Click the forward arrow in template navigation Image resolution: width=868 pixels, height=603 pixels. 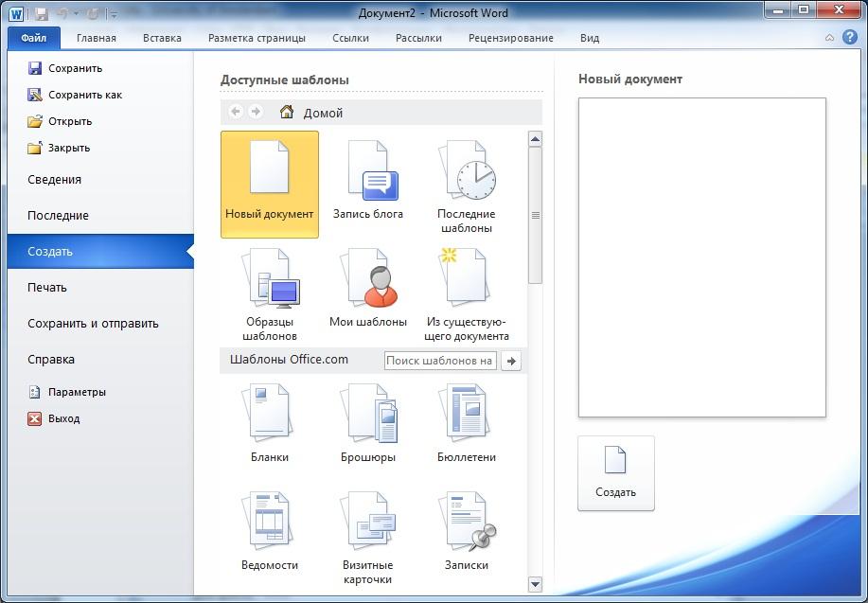coord(256,112)
